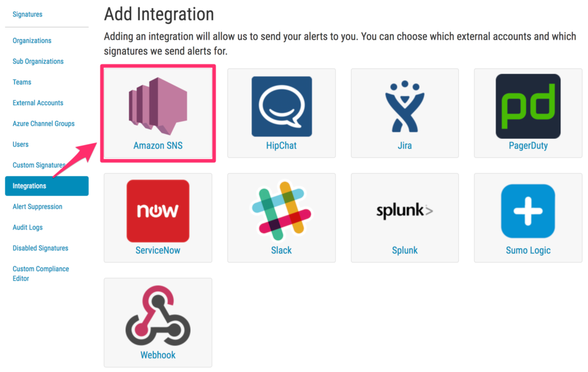Click the Amazon SNS integration icon
Image resolution: width=588 pixels, height=372 pixels.
click(x=158, y=105)
